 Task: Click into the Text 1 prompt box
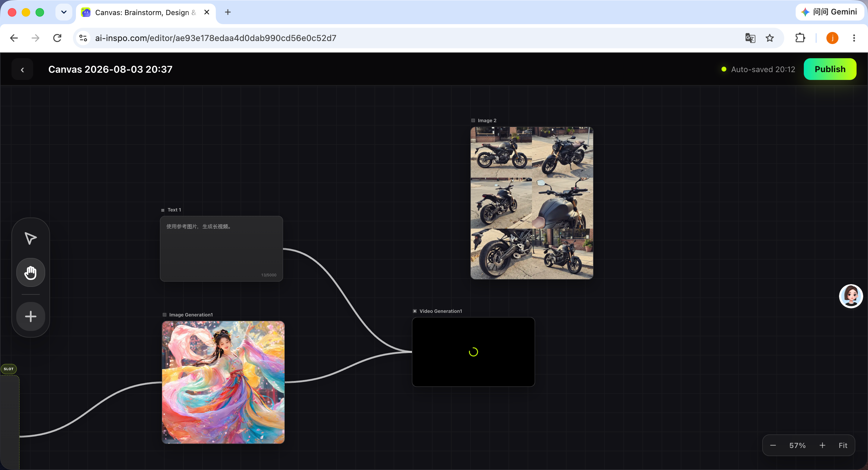point(222,249)
